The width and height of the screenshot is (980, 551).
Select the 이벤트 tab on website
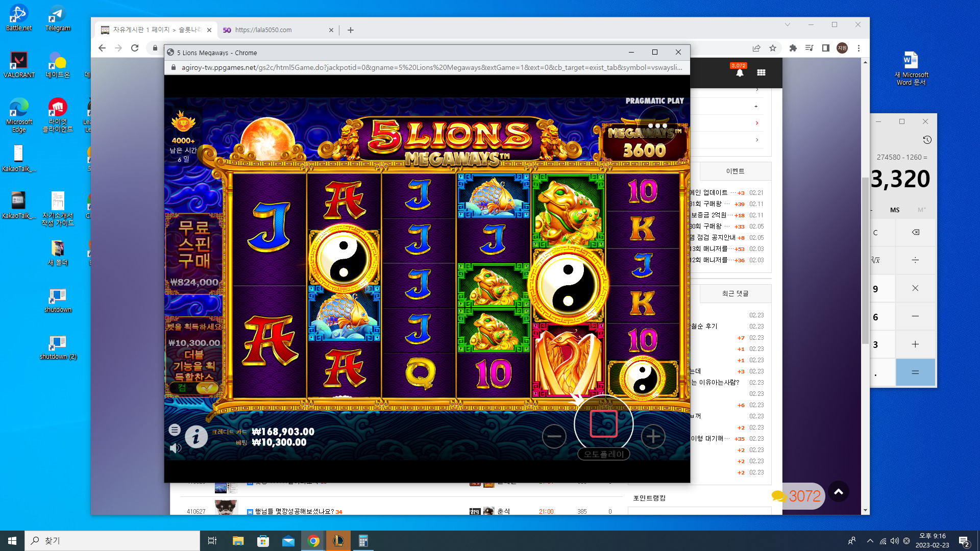(735, 171)
